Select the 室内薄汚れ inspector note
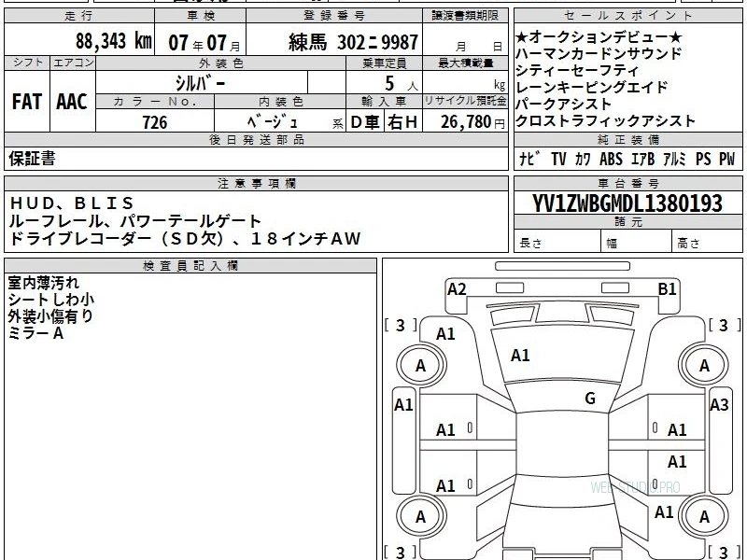 pos(43,283)
